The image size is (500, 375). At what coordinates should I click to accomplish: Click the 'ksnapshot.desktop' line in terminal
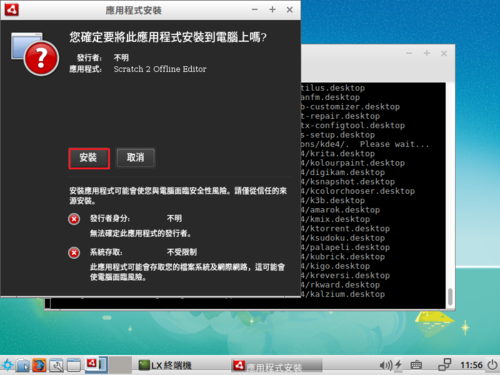point(348,182)
